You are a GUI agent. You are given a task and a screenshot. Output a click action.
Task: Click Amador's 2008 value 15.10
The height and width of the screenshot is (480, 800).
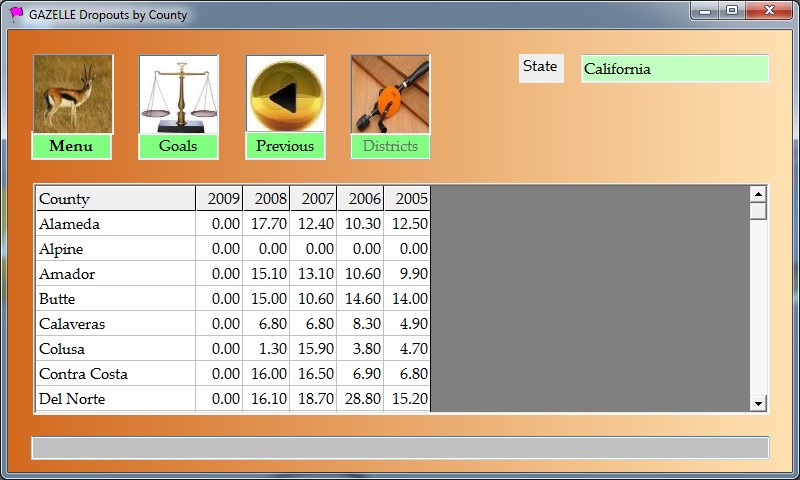coord(266,273)
